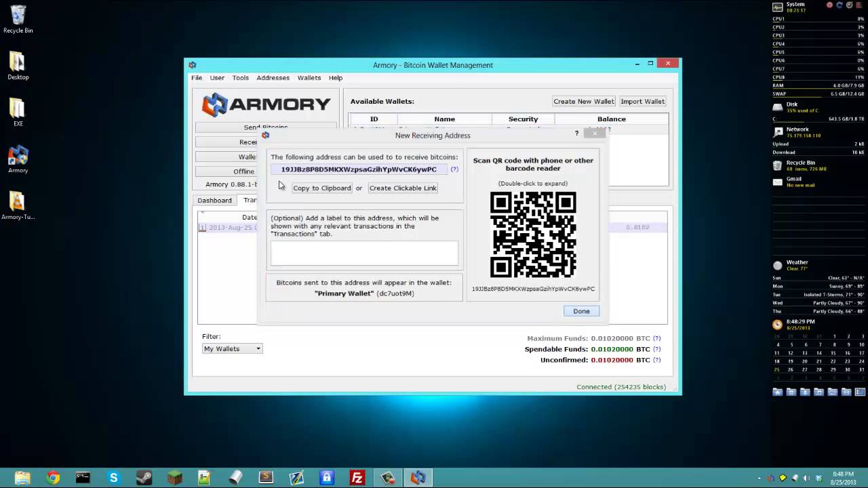Open the Addresses menu
Viewport: 868px width, 488px height.
tap(273, 78)
